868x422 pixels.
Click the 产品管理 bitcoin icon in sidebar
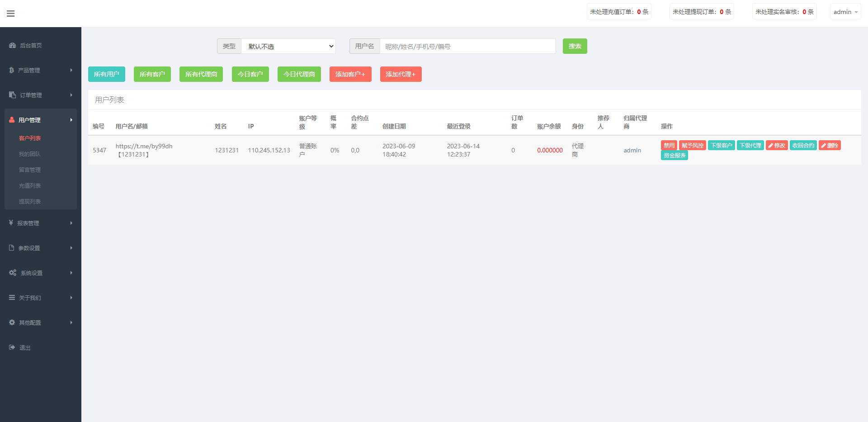pos(11,70)
